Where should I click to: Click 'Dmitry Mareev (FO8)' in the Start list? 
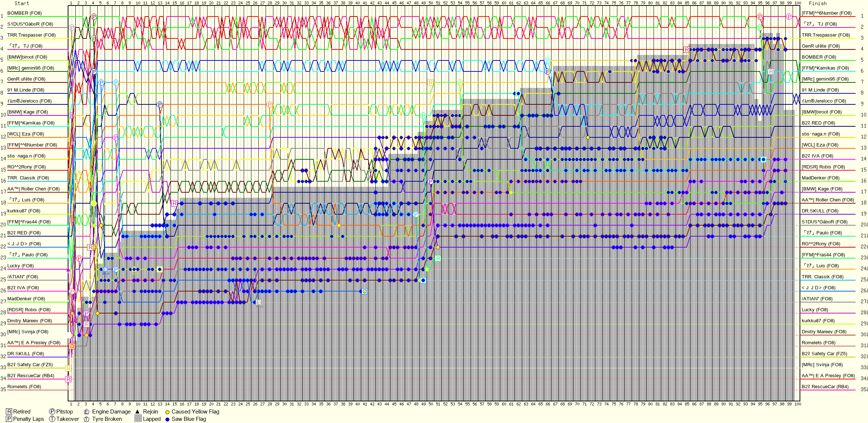click(30, 321)
